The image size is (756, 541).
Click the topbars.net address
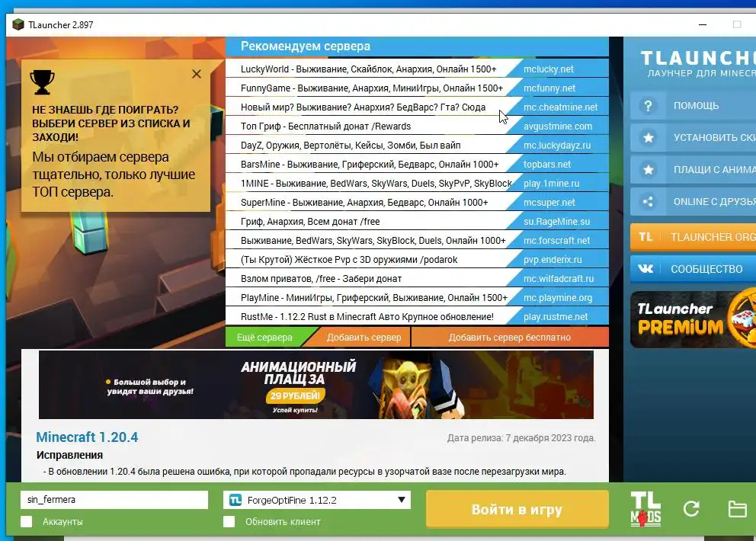[546, 165]
